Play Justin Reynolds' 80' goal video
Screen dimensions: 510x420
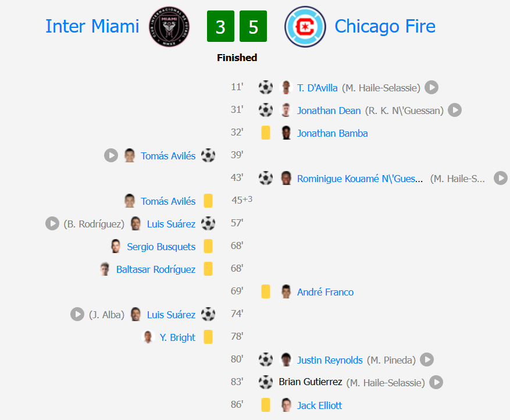(427, 360)
